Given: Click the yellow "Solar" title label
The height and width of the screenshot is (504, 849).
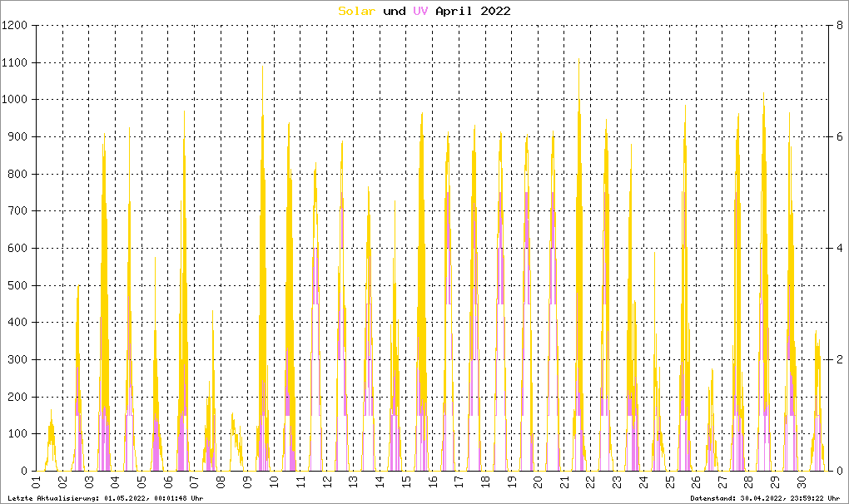Looking at the screenshot, I should pos(356,11).
